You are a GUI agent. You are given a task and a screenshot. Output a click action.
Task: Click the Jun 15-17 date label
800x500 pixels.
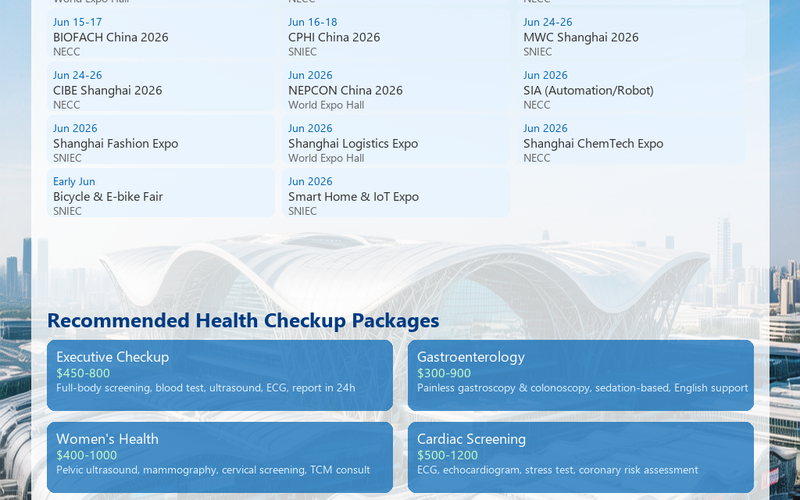[x=78, y=22]
